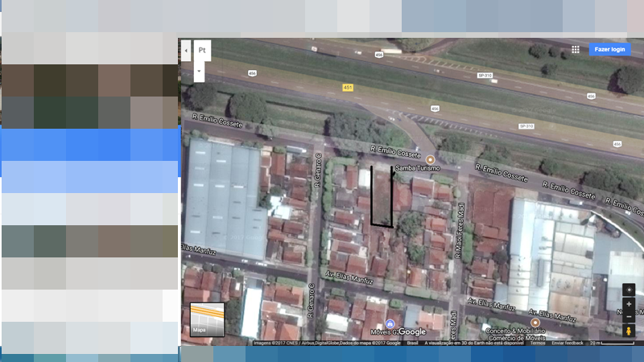Expand the dropdown arrow below Pt
Screen dimensions: 644x362
pyautogui.click(x=199, y=72)
